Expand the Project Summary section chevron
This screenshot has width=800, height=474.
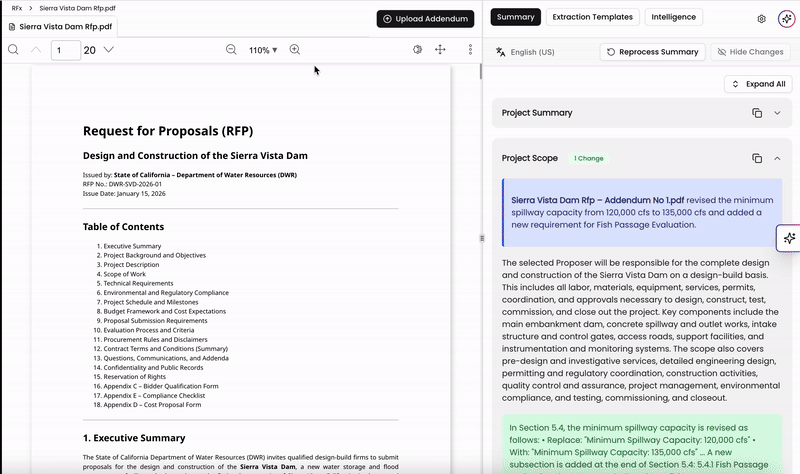tap(777, 113)
